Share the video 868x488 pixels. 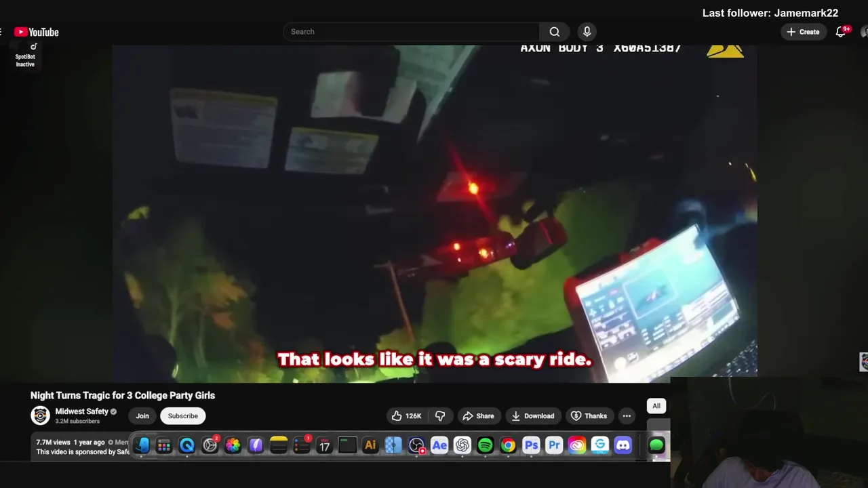click(478, 416)
